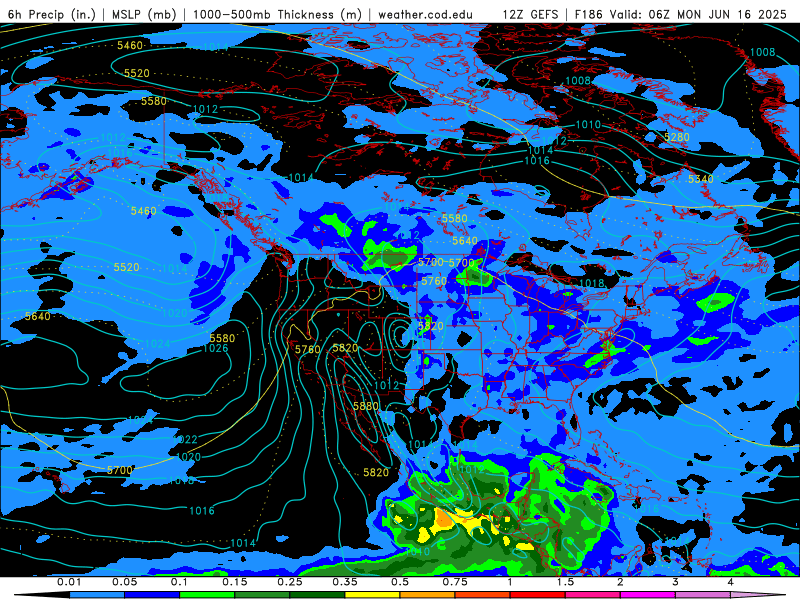Click the '0.15' legend value
800x600 pixels.
point(235,582)
